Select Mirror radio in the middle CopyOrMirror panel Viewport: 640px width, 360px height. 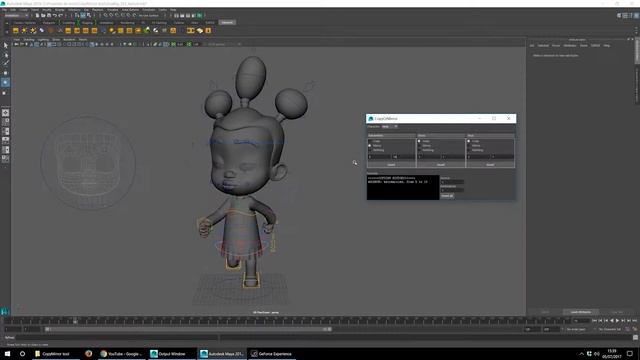click(420, 146)
